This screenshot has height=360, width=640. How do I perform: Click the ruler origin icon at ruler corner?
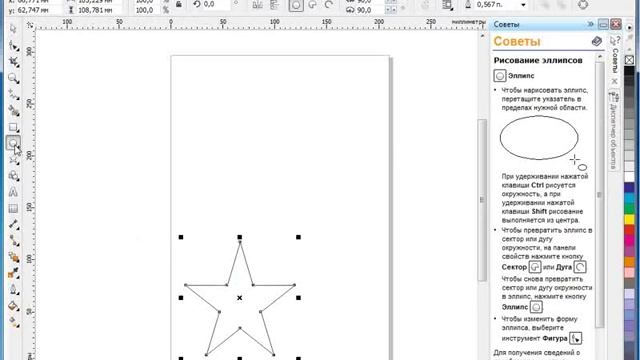pyautogui.click(x=30, y=25)
